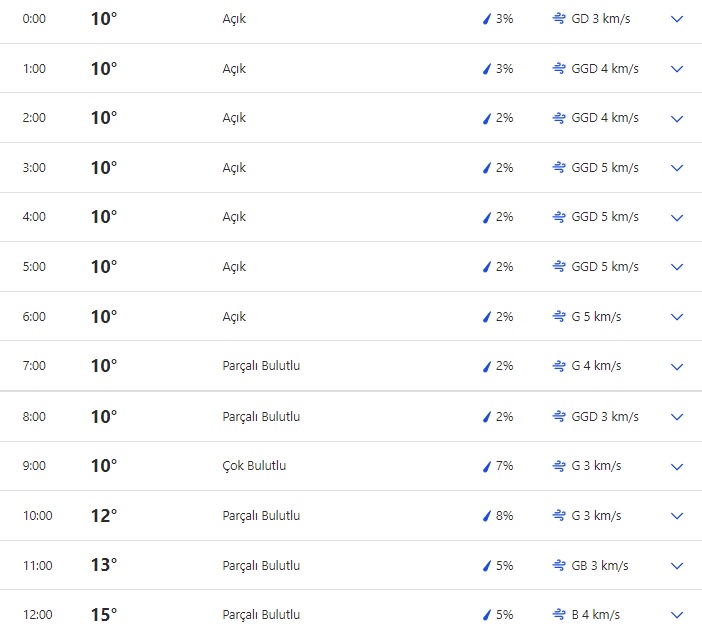Expand the 0:00 hourly forecast details
Viewport: 702px width, 636px height.
677,19
